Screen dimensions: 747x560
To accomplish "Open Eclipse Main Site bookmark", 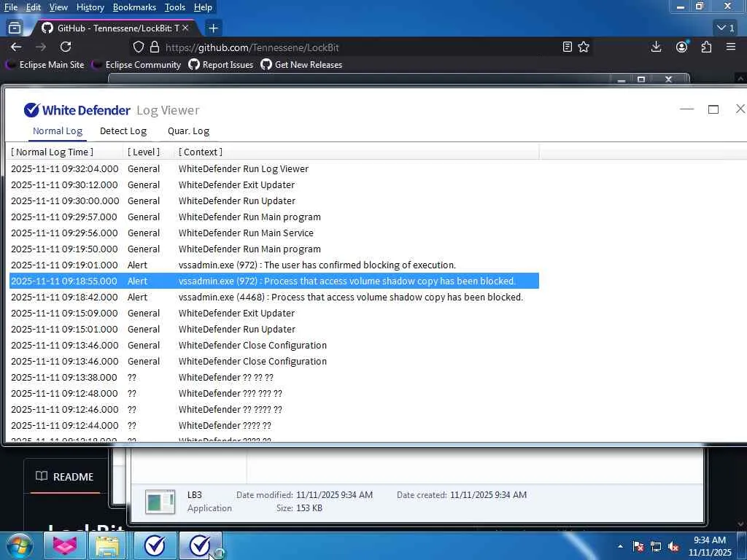I will [44, 65].
